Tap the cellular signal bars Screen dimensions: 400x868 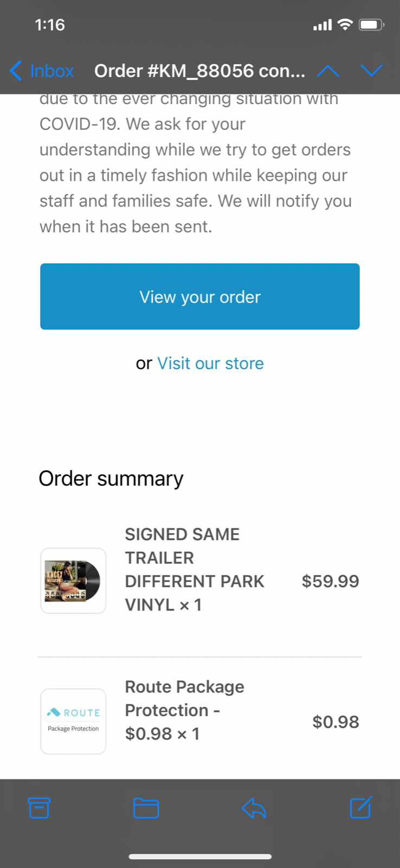point(322,24)
